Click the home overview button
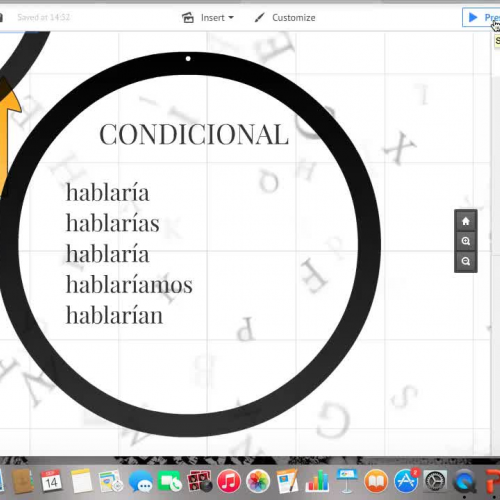 [x=466, y=221]
